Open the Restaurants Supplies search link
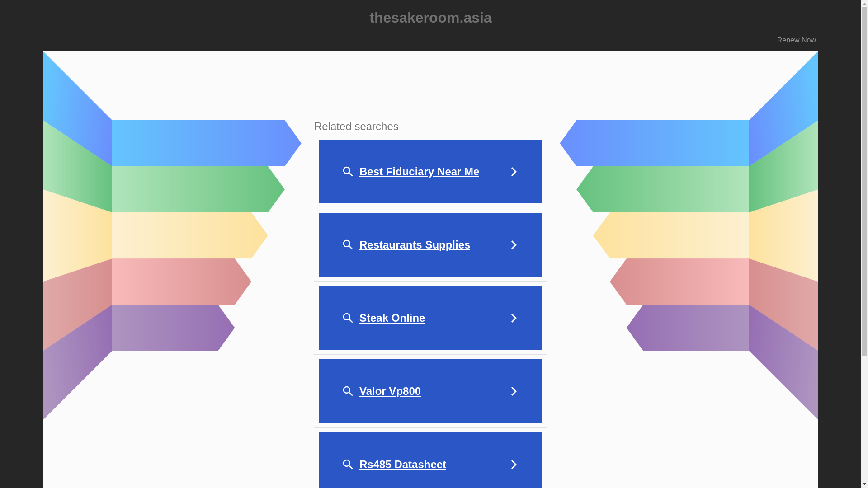Screen dimensions: 868x488 pos(414,245)
